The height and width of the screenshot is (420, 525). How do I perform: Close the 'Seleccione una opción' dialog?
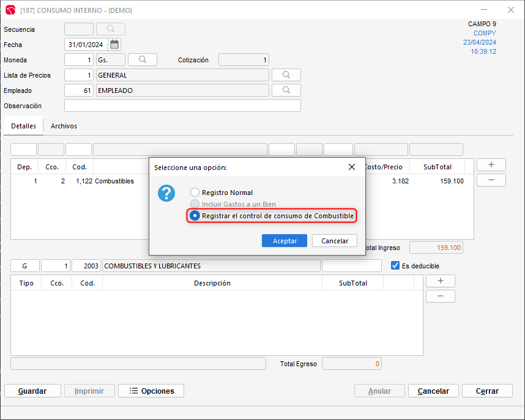352,167
